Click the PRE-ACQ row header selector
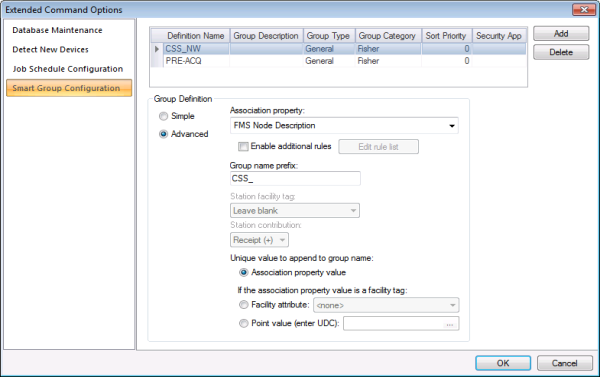The height and width of the screenshot is (377, 600). (157, 61)
